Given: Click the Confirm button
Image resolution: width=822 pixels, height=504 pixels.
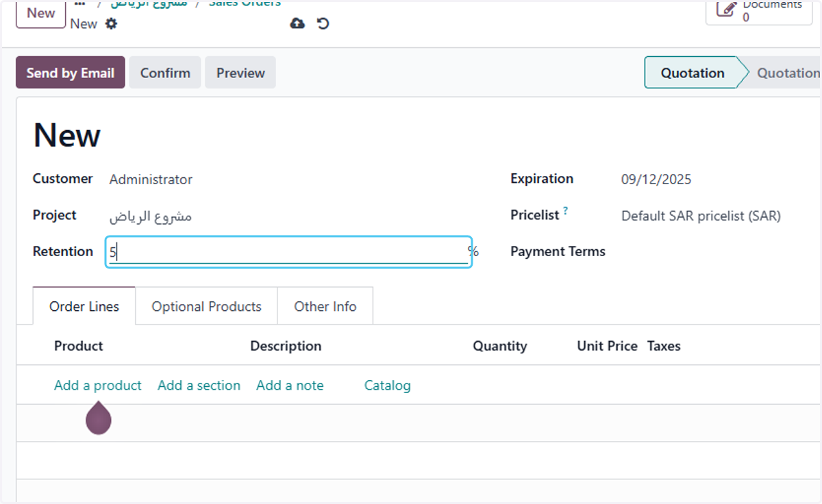Looking at the screenshot, I should pos(165,73).
